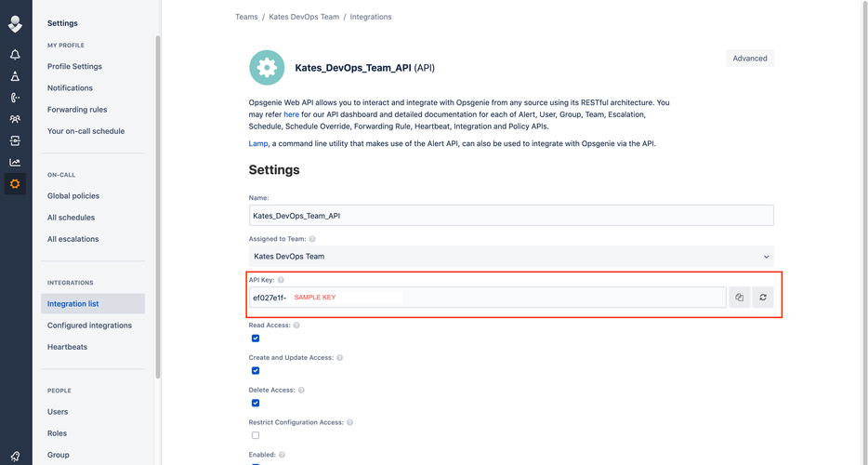Select the orange Settings gear icon
Image resolution: width=868 pixels, height=465 pixels.
pos(15,184)
